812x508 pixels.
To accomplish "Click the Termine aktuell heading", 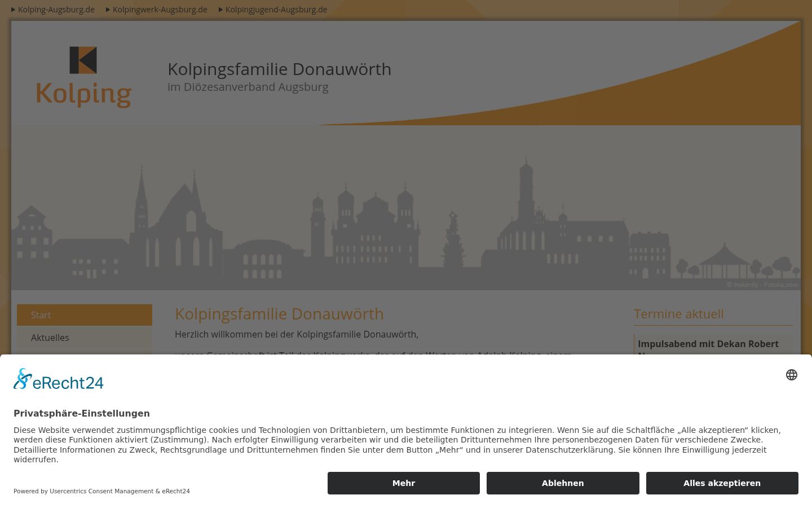I will pyautogui.click(x=679, y=314).
